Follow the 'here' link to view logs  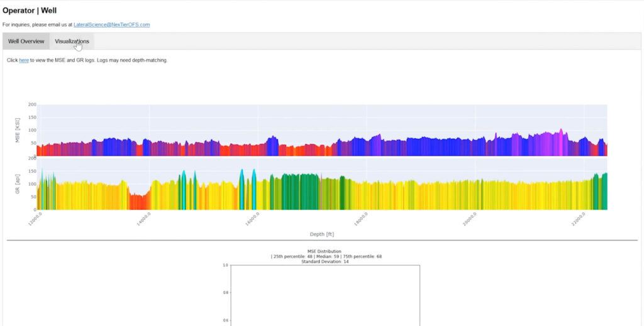[x=24, y=60]
